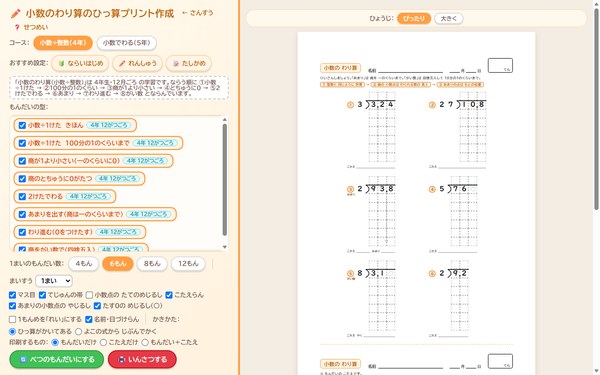Select もんだい+こたえ print option

(145, 342)
